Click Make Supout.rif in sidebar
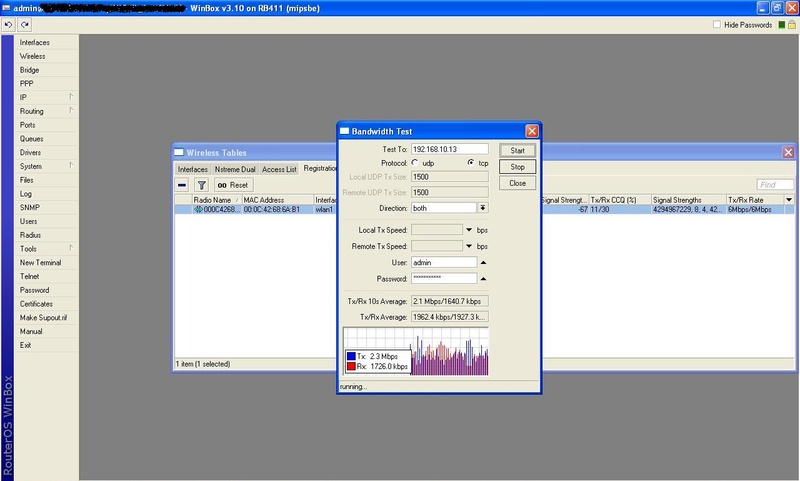Screen dimensions: 800x481 pyautogui.click(x=46, y=318)
